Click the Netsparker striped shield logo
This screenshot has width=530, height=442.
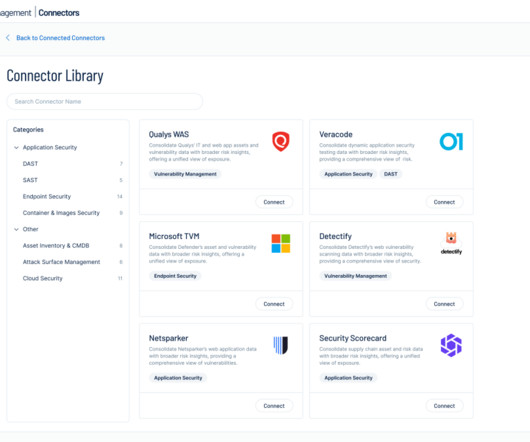pyautogui.click(x=281, y=345)
